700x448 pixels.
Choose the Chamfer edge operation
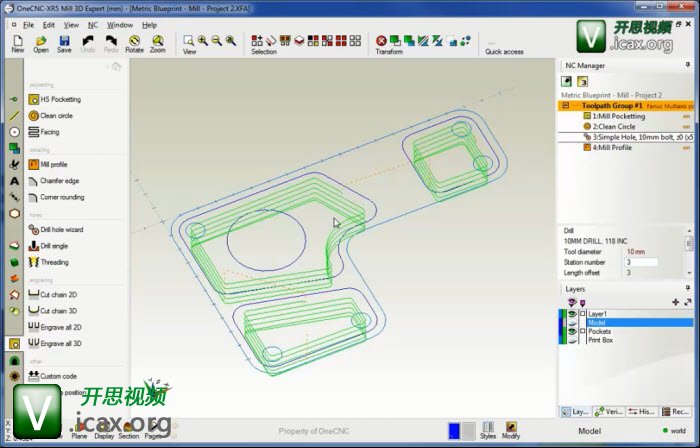click(x=54, y=181)
